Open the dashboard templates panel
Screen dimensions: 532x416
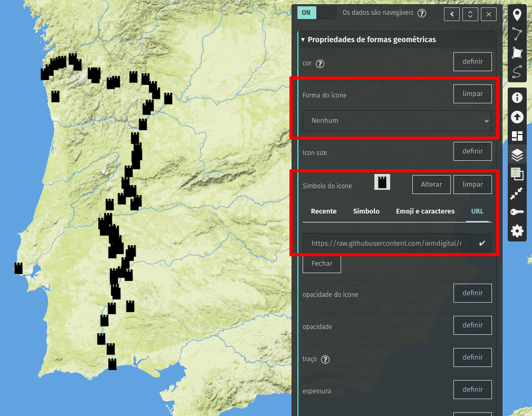click(517, 136)
